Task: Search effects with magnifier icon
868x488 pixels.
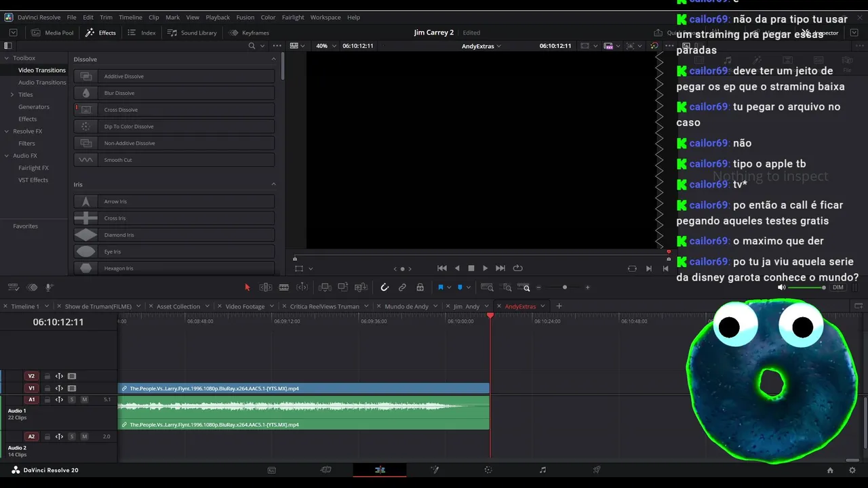Action: 252,46
